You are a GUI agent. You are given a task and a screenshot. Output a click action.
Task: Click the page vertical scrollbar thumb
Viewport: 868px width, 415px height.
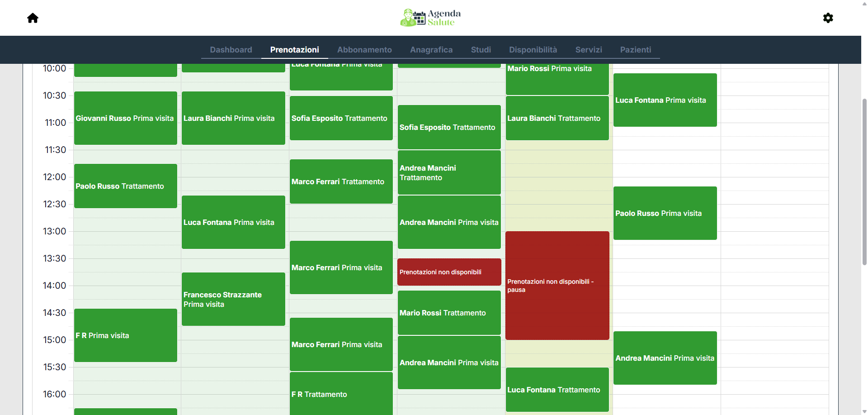click(864, 181)
